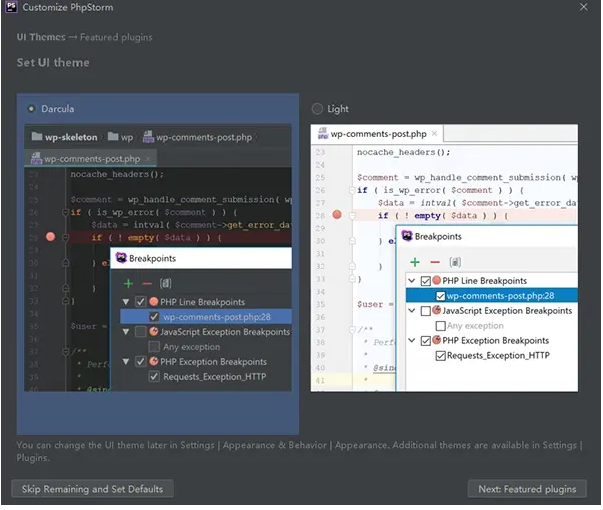The height and width of the screenshot is (510, 603).
Task: Collapse PHP Line Breakpoints node in Light preview
Action: pyautogui.click(x=411, y=281)
